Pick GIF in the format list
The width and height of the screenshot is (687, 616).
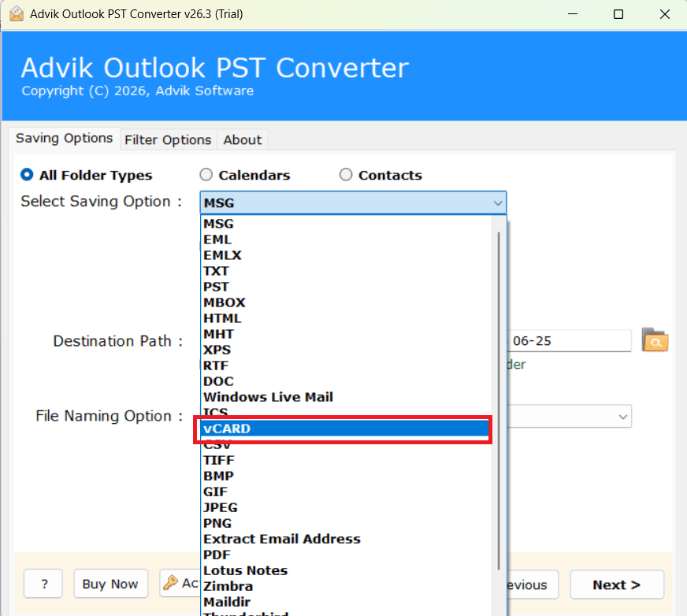click(346, 492)
